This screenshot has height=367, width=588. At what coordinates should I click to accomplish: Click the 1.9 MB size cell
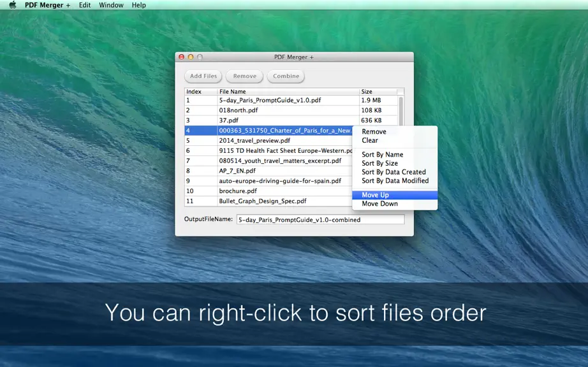click(378, 101)
